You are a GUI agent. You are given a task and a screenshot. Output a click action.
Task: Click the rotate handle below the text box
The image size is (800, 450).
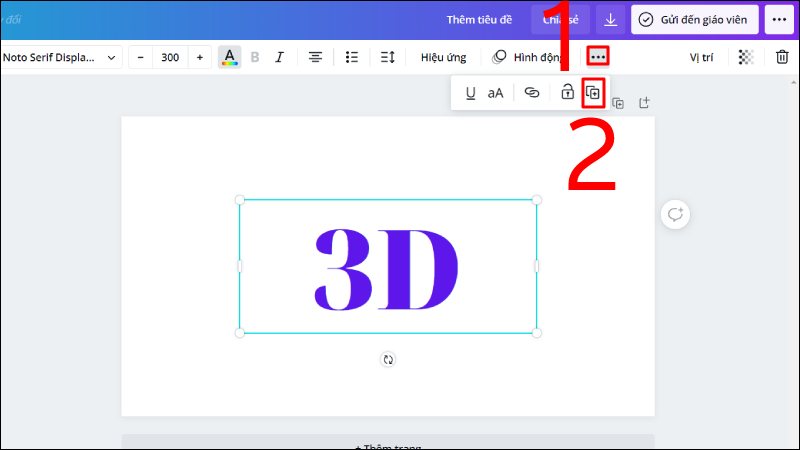(x=388, y=359)
